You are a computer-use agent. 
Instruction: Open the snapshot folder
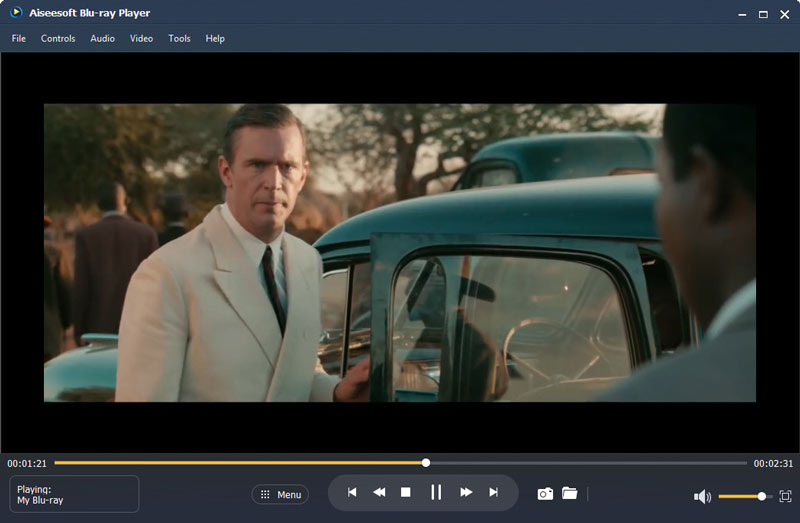(x=570, y=493)
